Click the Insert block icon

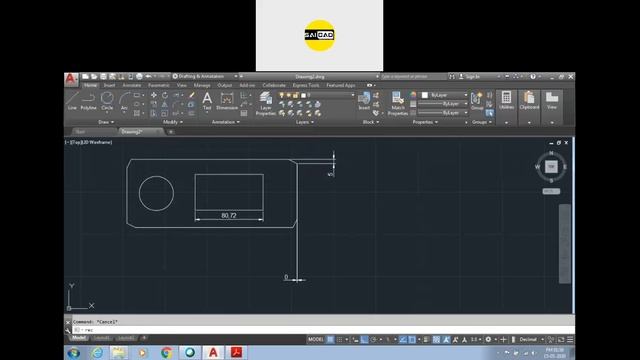point(364,101)
